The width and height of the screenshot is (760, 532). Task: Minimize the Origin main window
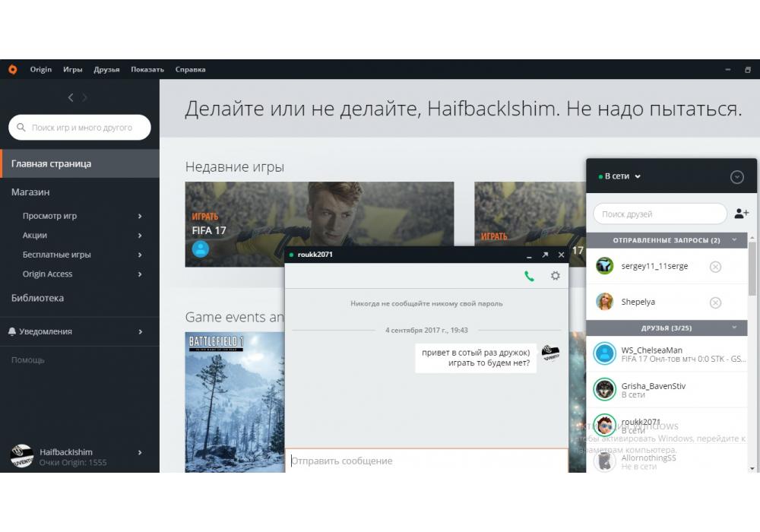tap(727, 70)
